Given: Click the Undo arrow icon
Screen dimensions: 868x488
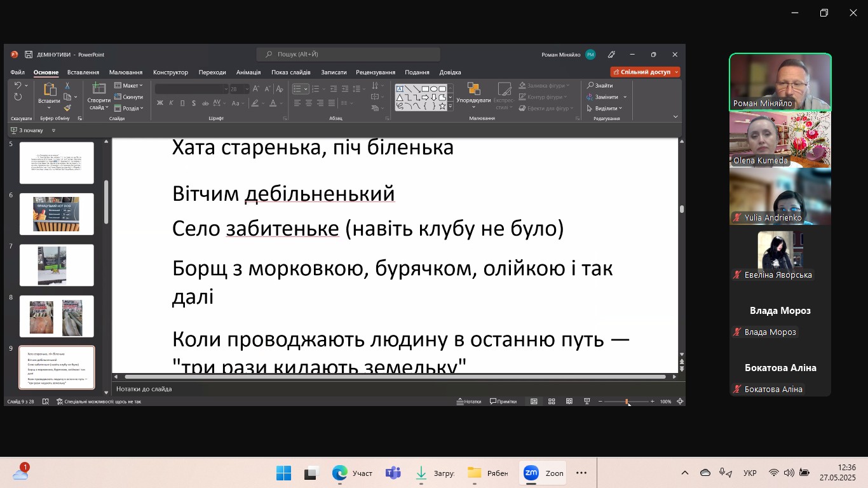Looking at the screenshot, I should click(18, 86).
